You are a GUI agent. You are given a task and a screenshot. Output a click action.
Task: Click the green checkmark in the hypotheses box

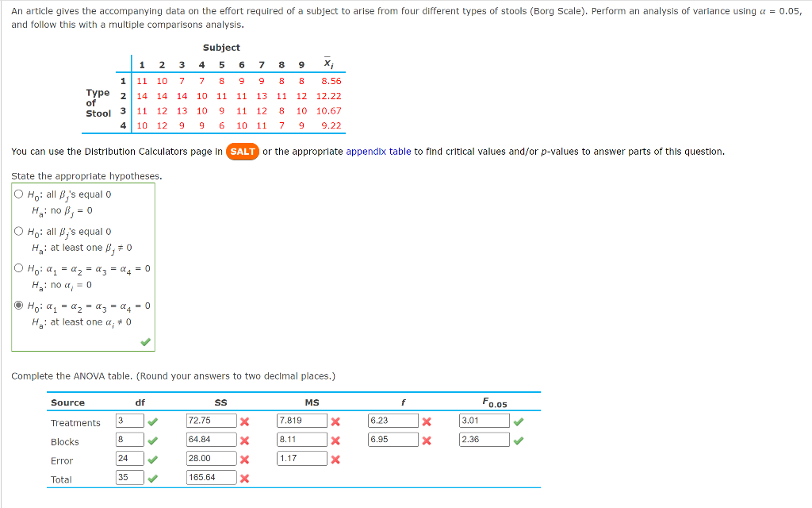coord(146,342)
